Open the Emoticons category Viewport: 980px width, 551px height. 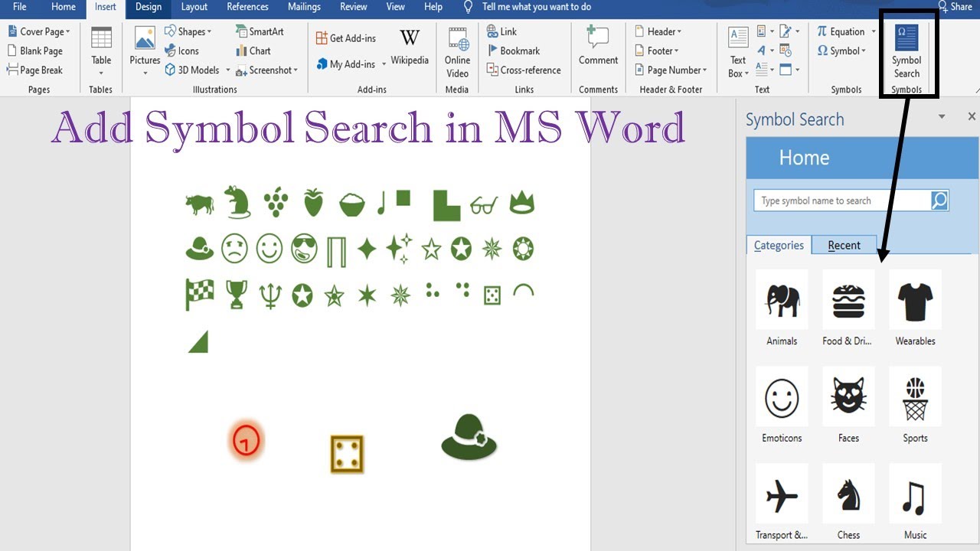click(x=782, y=405)
